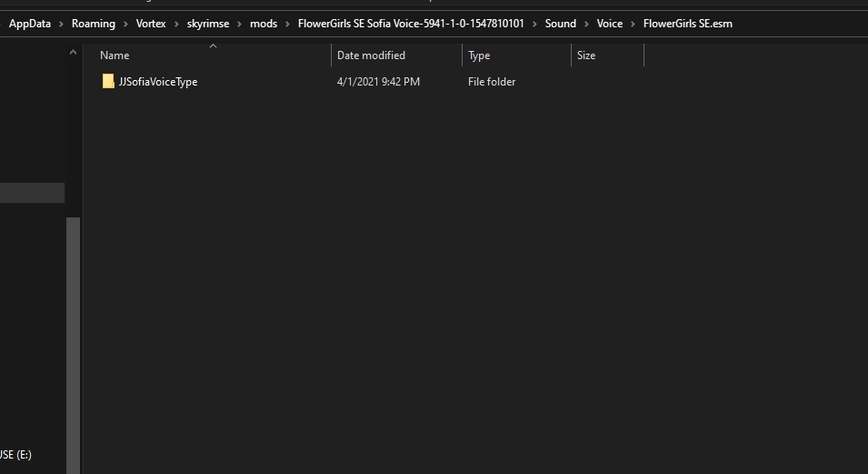
Task: Navigate to mods folder in breadcrumb
Action: point(264,24)
